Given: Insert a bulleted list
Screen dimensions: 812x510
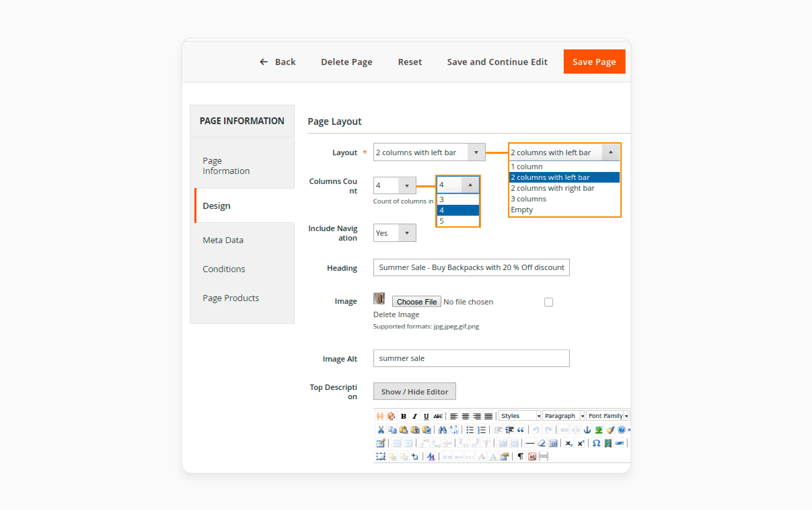Looking at the screenshot, I should coord(470,429).
